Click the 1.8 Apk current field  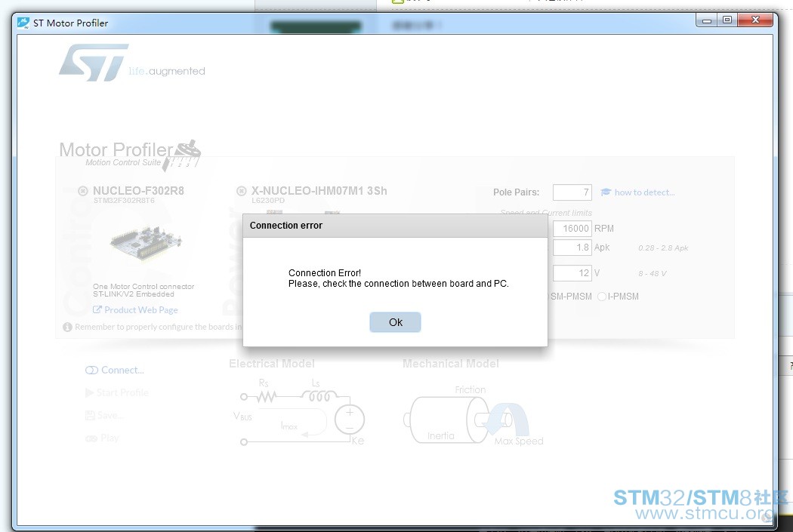[572, 248]
